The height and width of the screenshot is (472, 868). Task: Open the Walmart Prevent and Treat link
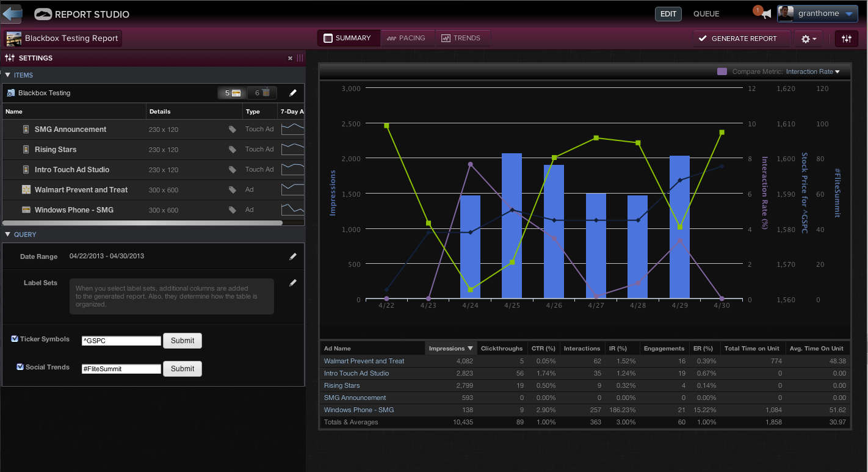[364, 361]
